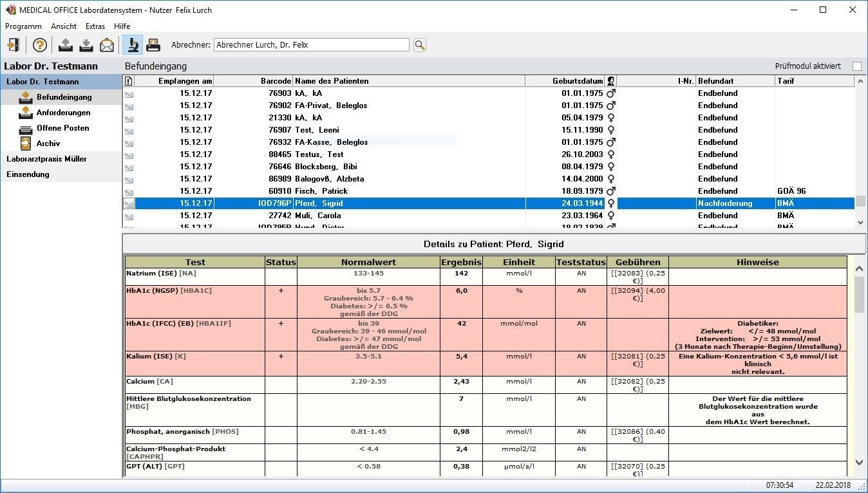Image resolution: width=868 pixels, height=493 pixels.
Task: Open the Befundeingang microscope tool in toolbar
Action: pyautogui.click(x=133, y=44)
